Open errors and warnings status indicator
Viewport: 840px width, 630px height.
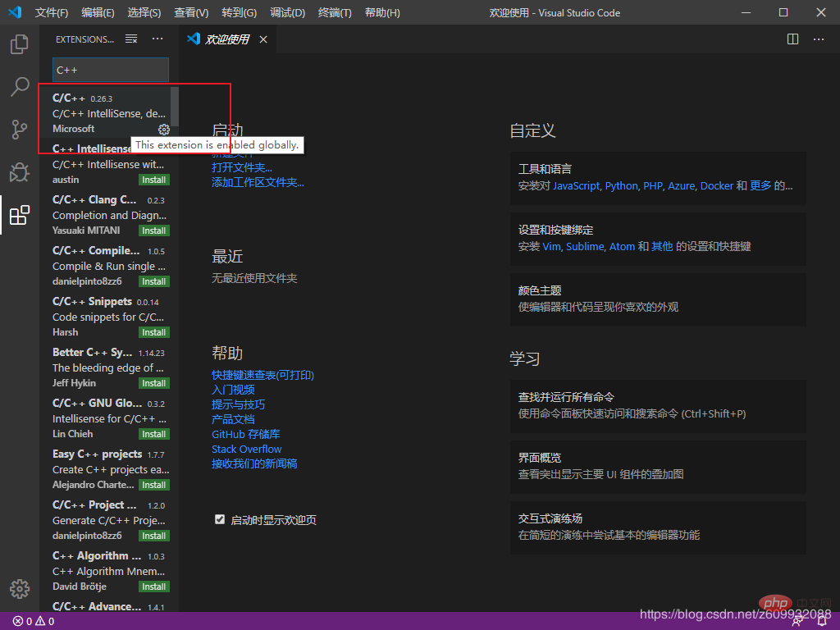(33, 621)
